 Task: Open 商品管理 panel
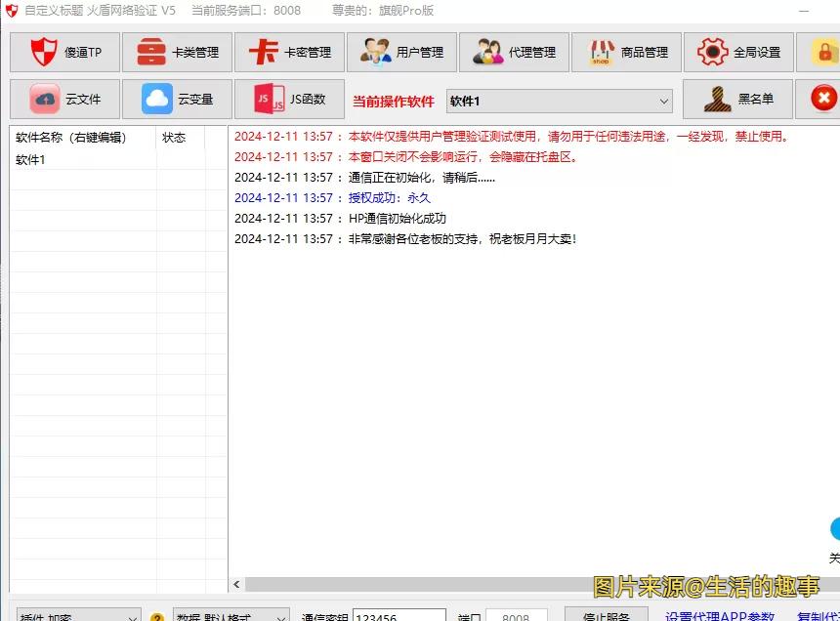[626, 53]
